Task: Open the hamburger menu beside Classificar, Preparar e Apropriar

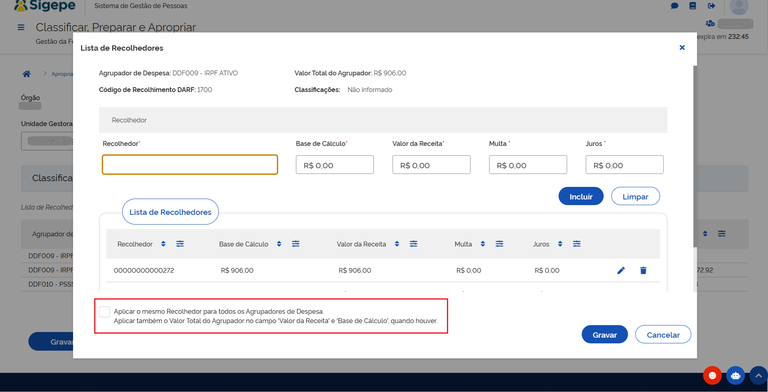Action: point(21,27)
